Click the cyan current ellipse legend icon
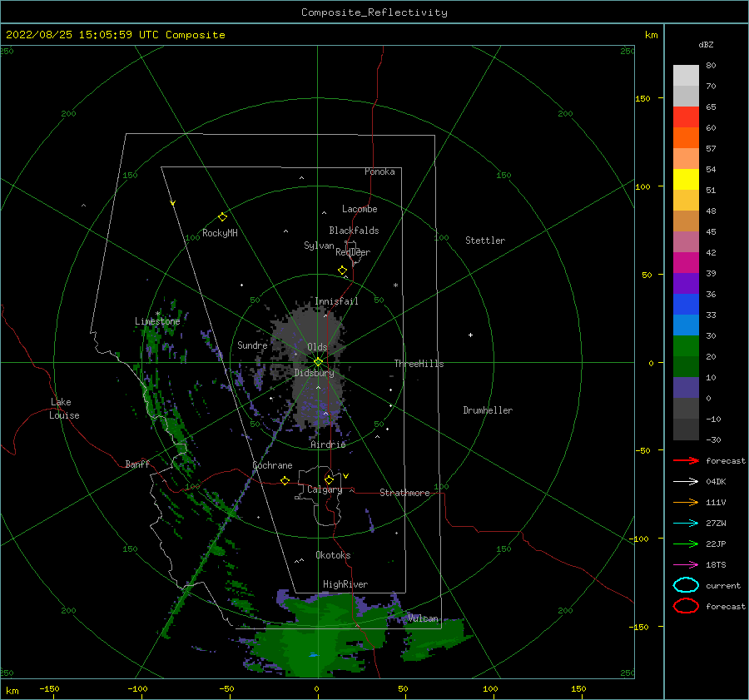749x700 pixels. [x=686, y=585]
